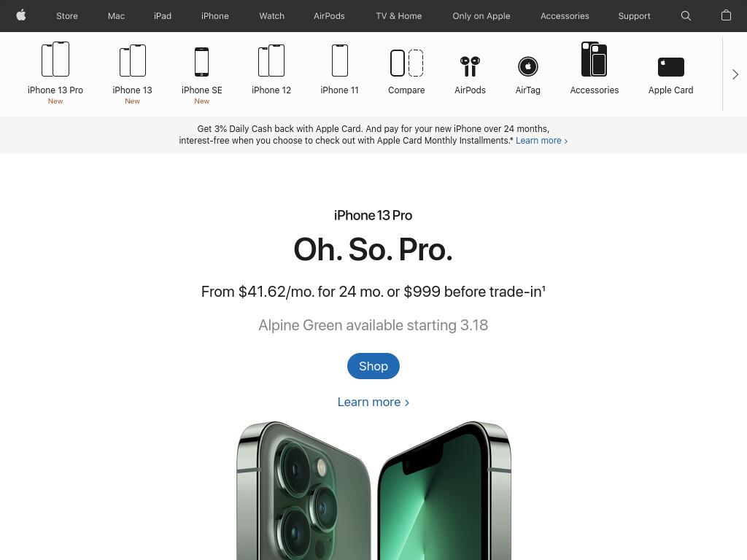Go to TV & Home menu
Viewport: 747px width, 560px height.
[x=399, y=16]
